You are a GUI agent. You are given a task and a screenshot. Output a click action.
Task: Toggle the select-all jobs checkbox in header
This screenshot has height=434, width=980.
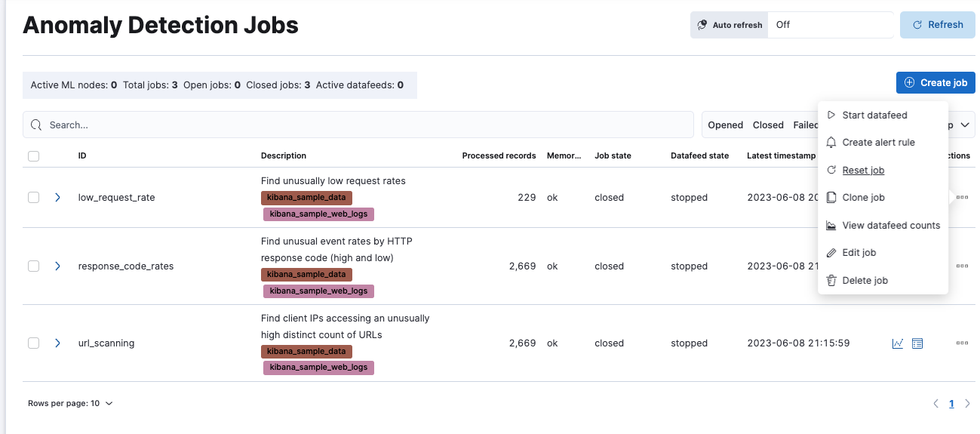(x=33, y=156)
